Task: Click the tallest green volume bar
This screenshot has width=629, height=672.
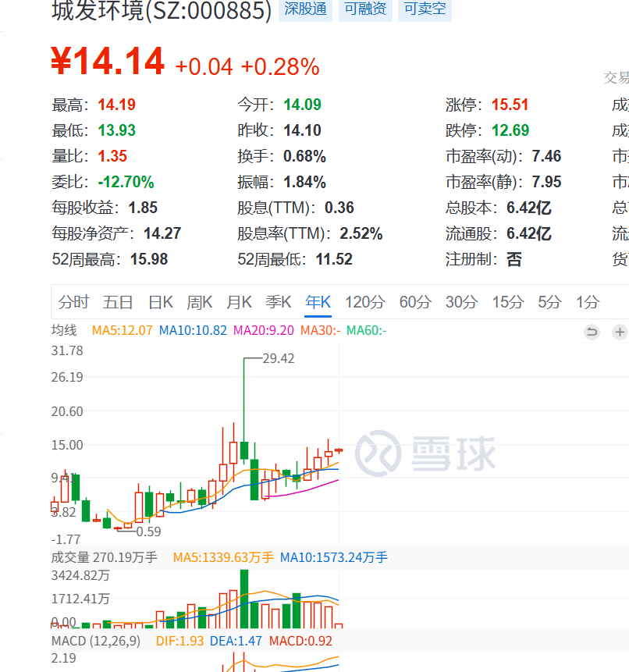Action: pyautogui.click(x=244, y=599)
